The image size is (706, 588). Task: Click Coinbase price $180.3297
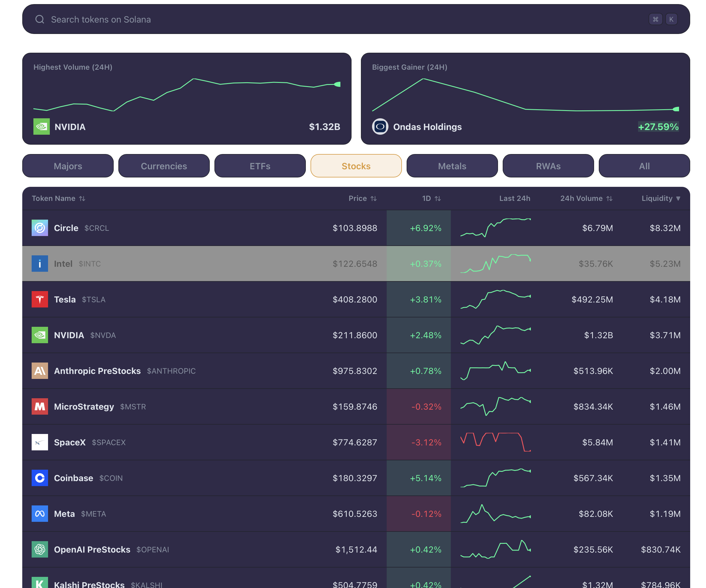355,478
